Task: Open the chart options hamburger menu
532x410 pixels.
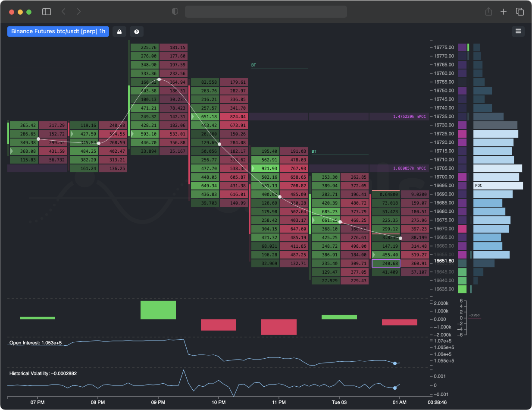Action: tap(518, 32)
